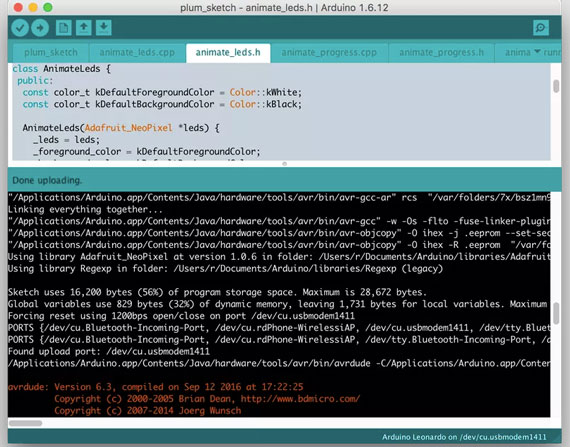Open the animate_progress.h tab
570x447 pixels.
[441, 53]
